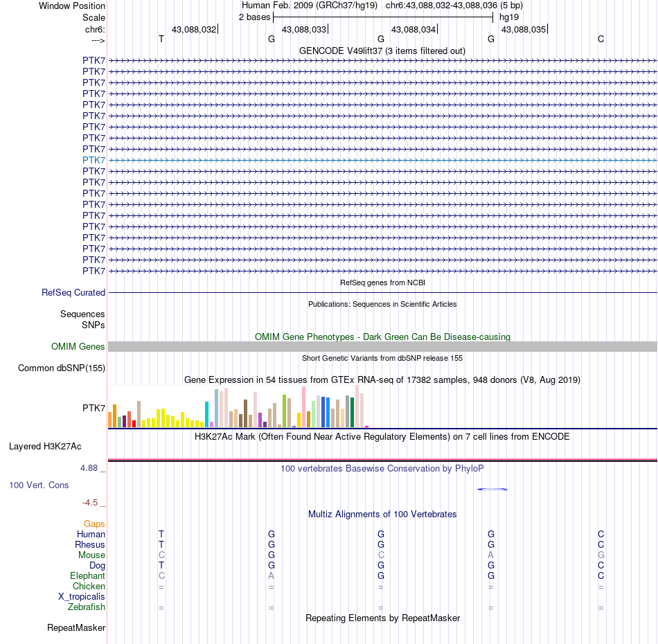Select the Scale track label
The width and height of the screenshot is (658, 644).
(94, 17)
